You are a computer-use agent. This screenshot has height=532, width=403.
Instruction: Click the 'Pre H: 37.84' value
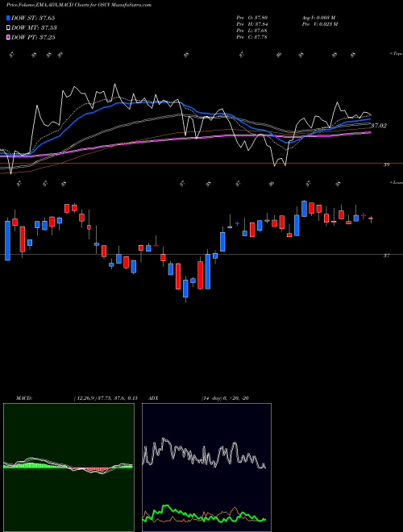click(252, 24)
